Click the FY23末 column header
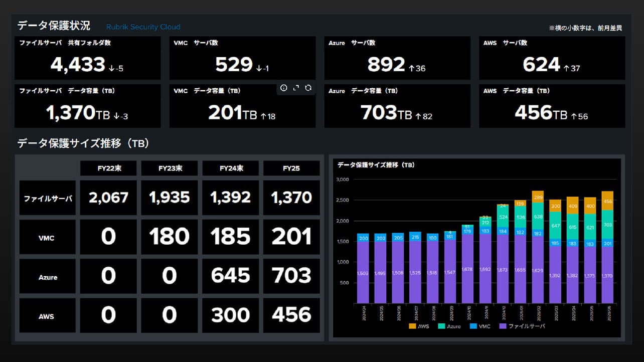 pos(170,168)
